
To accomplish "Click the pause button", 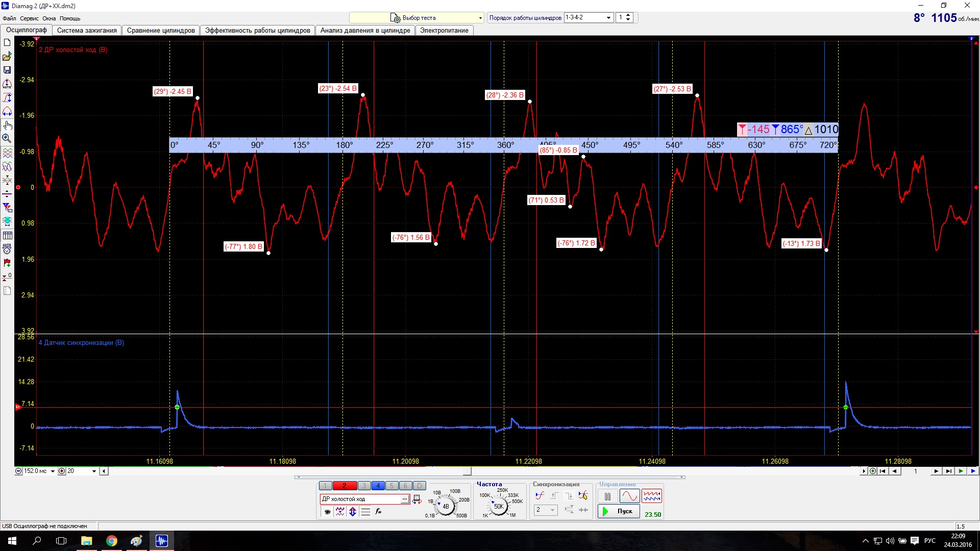I will 607,496.
